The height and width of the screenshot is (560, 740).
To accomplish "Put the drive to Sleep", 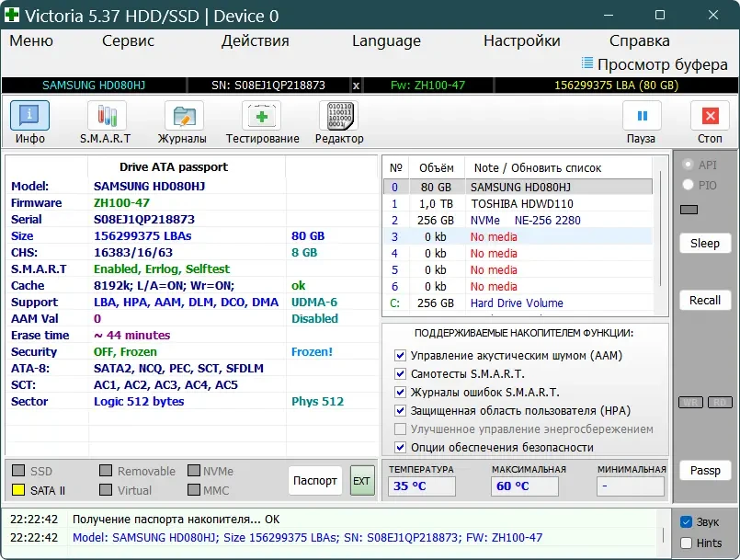I will [x=704, y=243].
